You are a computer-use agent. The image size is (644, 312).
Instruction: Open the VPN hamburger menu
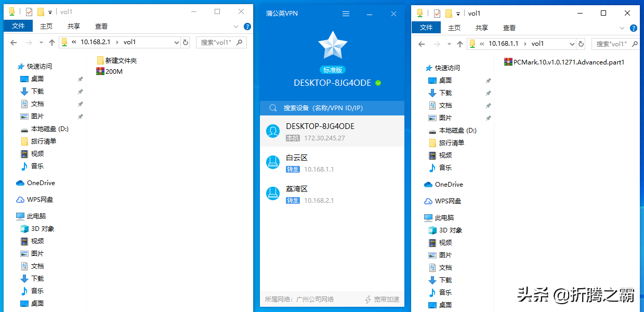(346, 14)
